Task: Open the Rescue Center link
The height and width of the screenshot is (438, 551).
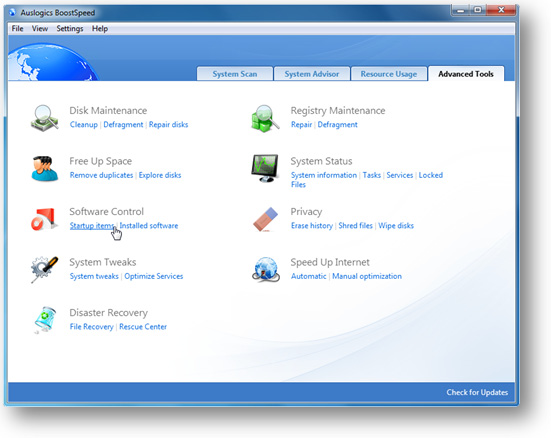Action: [x=143, y=327]
